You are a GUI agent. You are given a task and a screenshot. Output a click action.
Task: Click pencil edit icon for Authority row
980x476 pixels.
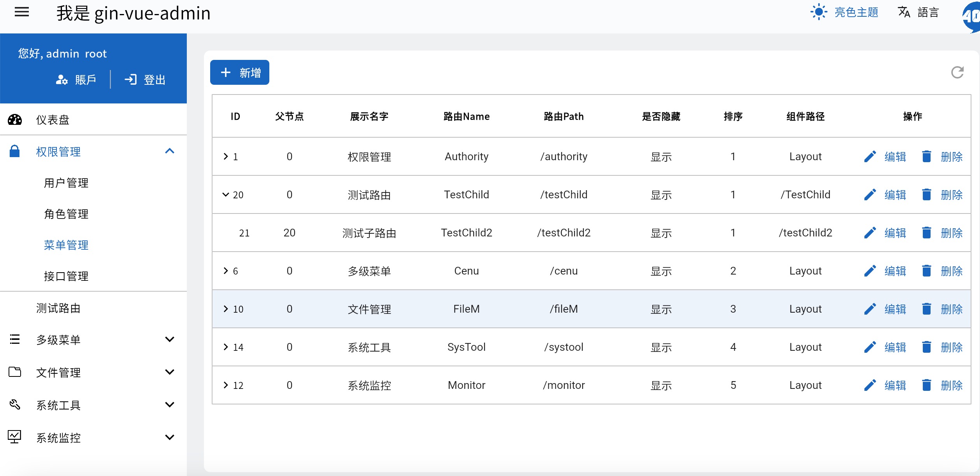click(870, 157)
